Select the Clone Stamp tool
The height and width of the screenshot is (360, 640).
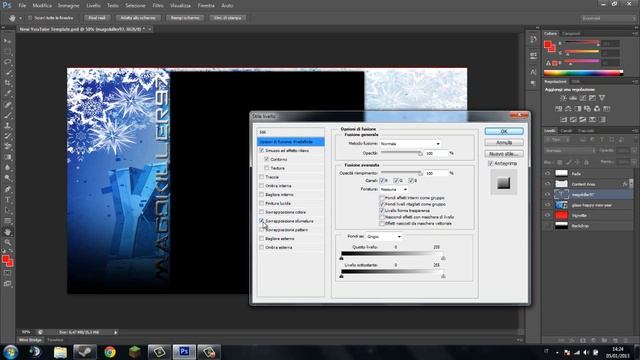[x=8, y=126]
